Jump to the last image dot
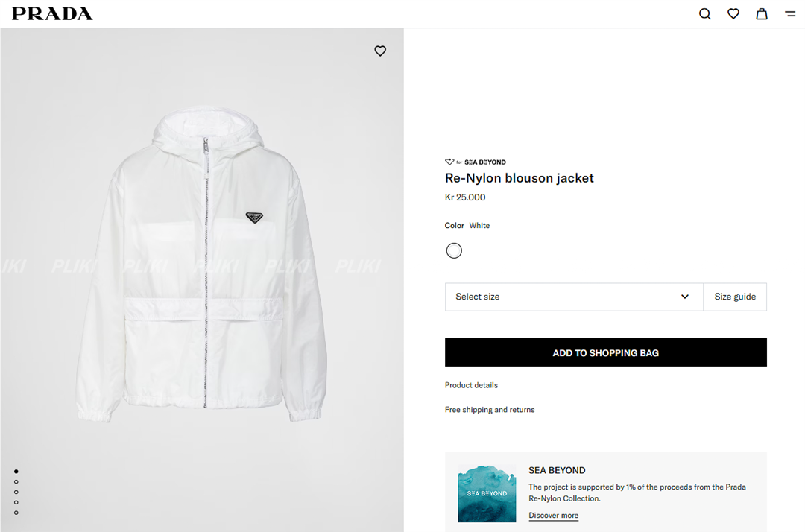 (16, 513)
